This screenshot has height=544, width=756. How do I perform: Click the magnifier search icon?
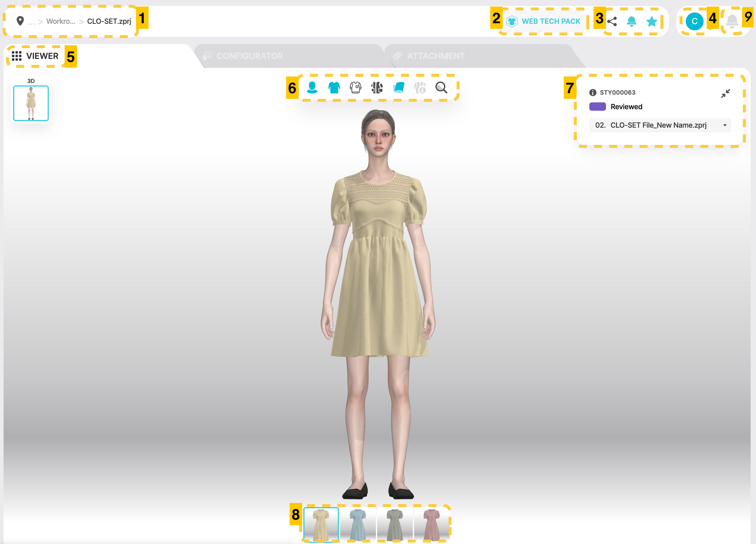click(441, 87)
